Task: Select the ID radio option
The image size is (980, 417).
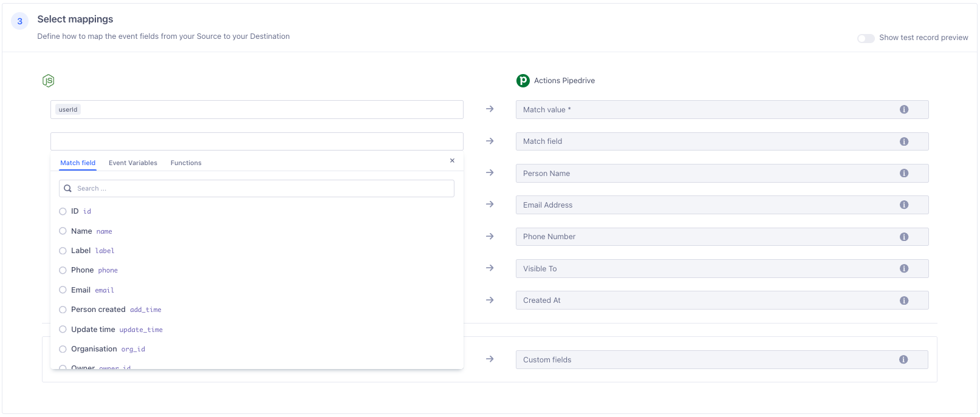Action: pyautogui.click(x=63, y=212)
